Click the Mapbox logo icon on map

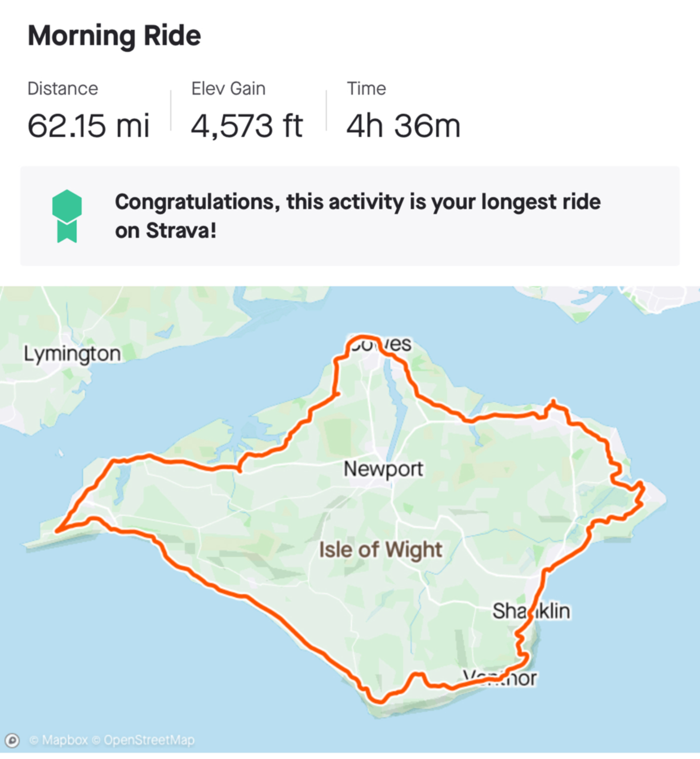pos(12,740)
